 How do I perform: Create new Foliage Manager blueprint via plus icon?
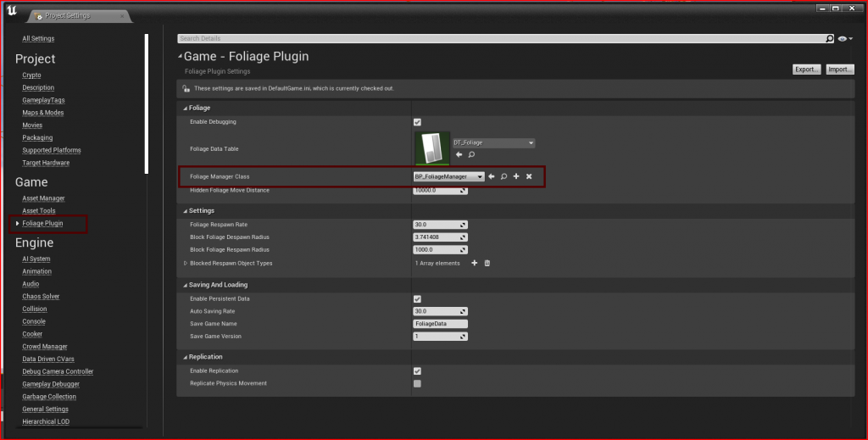(515, 176)
